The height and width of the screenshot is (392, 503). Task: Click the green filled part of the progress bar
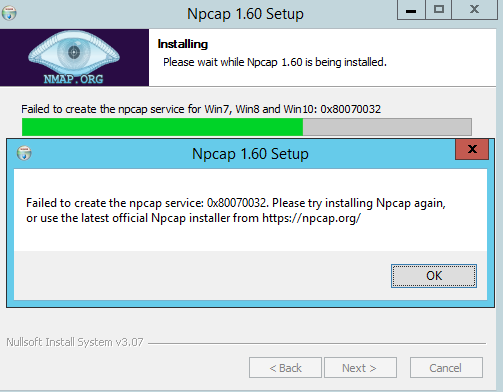coord(162,127)
